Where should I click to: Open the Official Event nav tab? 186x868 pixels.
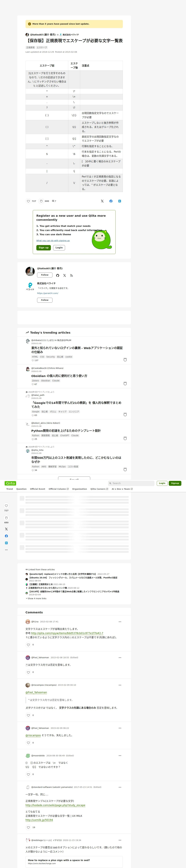[x=38, y=489]
